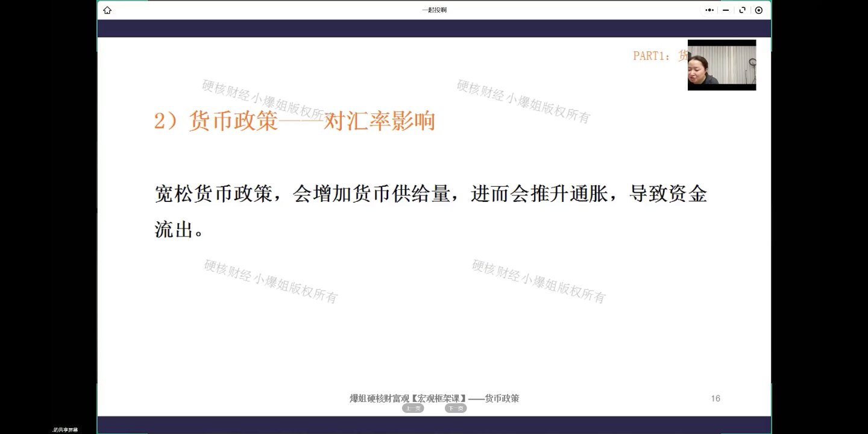Advance to next slide with 下一页 button
The width and height of the screenshot is (868, 434).
click(x=456, y=408)
